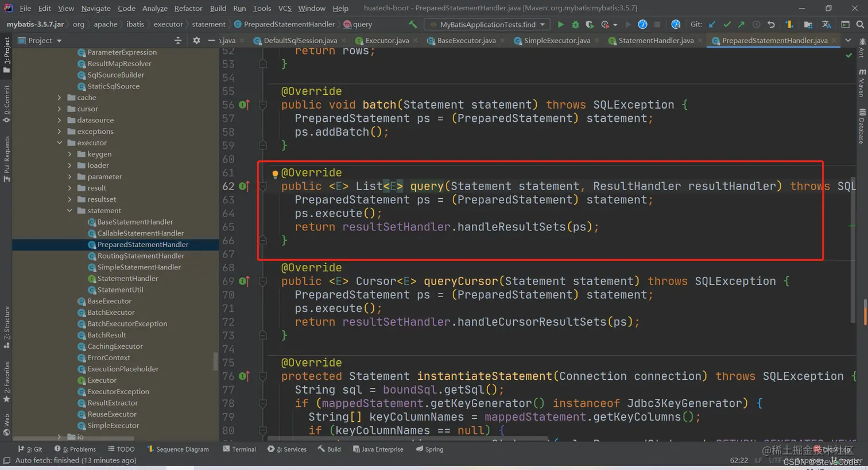Click the intention light bulb on line 61
The width and height of the screenshot is (868, 470).
(275, 174)
